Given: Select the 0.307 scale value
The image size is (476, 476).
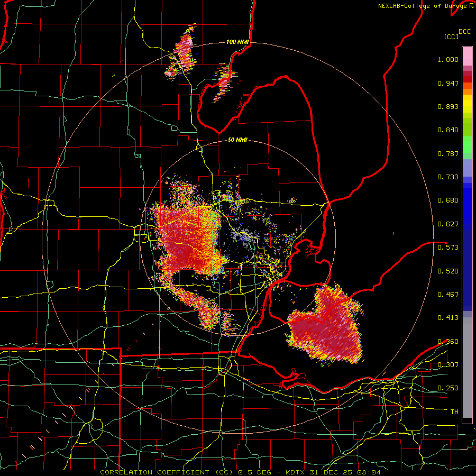Looking at the screenshot, I should (x=448, y=364).
